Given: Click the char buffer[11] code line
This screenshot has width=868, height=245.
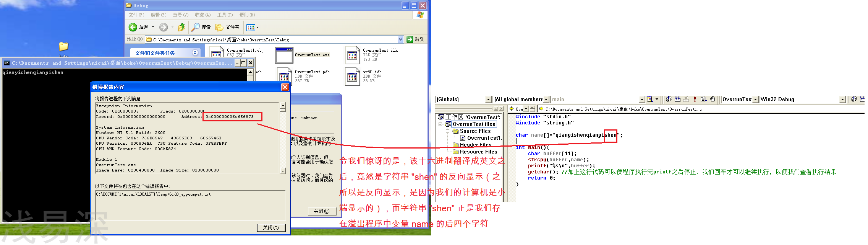Looking at the screenshot, I should point(552,154).
